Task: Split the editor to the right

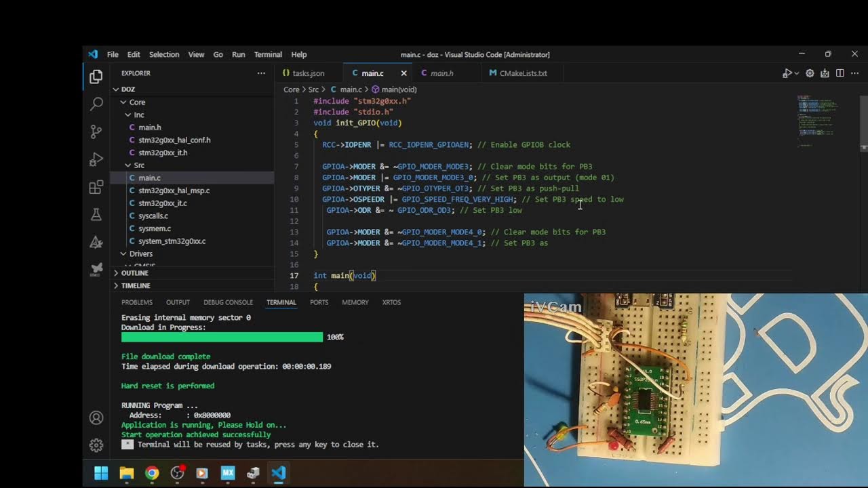Action: (840, 73)
